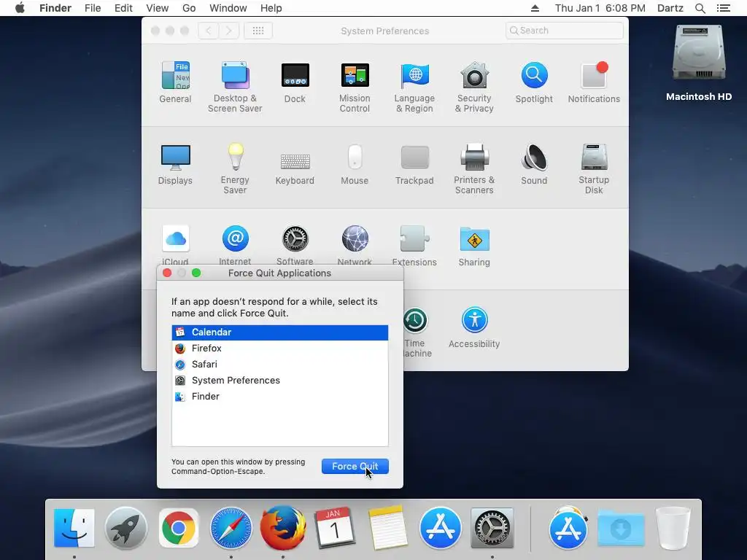Launch Google Chrome from the Dock
This screenshot has height=560, width=747.
179,528
